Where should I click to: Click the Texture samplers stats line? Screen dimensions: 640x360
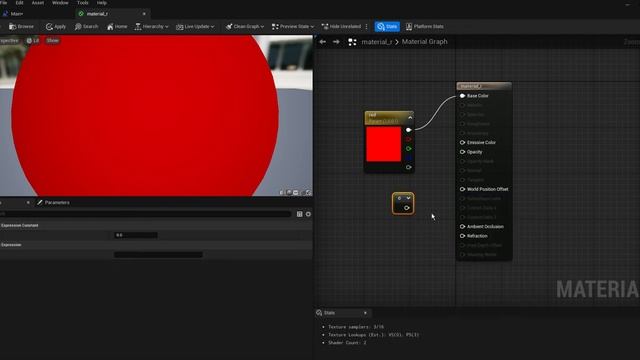[x=356, y=327]
